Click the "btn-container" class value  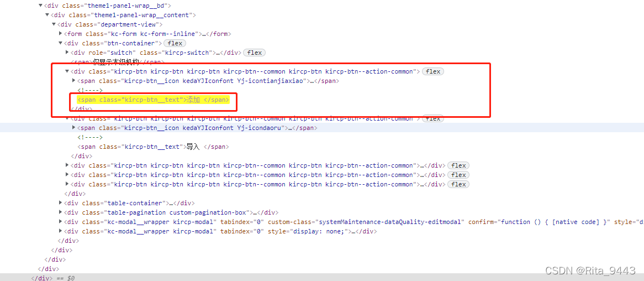pos(131,43)
